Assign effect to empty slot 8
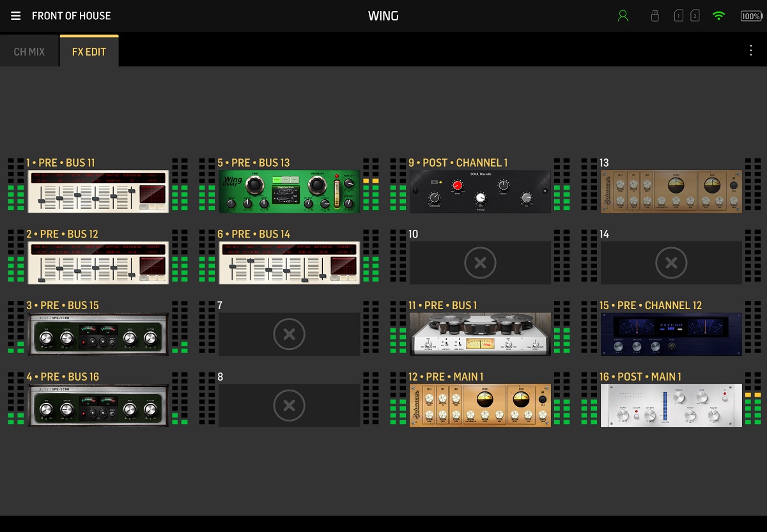Image resolution: width=767 pixels, height=532 pixels. pyautogui.click(x=290, y=406)
